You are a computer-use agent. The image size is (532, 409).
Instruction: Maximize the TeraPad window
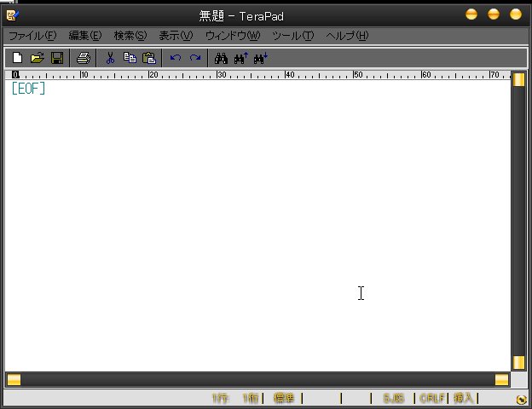click(x=494, y=14)
